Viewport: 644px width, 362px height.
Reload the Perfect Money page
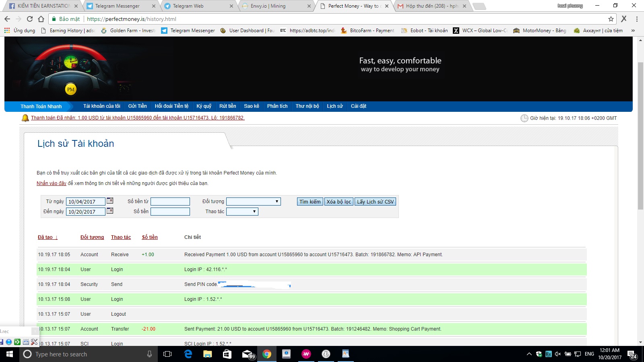pos(30,19)
